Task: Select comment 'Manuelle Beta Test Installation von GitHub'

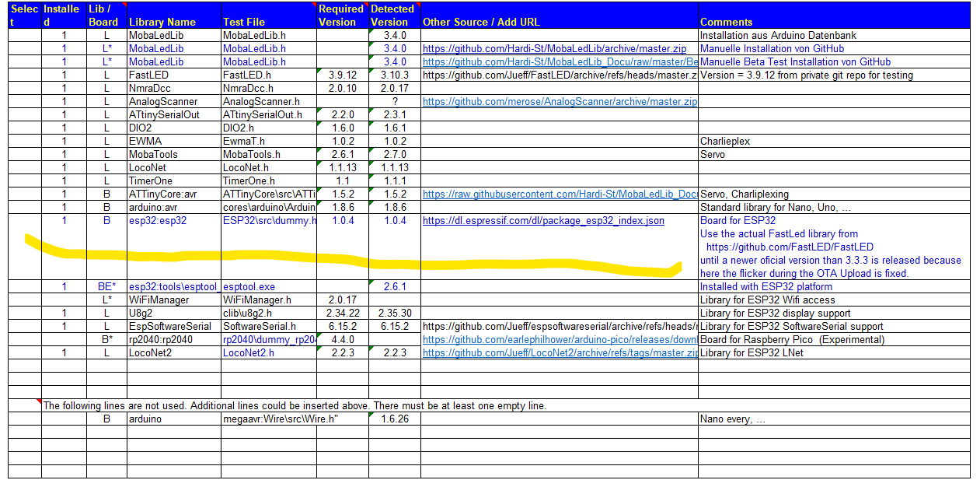Action: [x=835, y=62]
